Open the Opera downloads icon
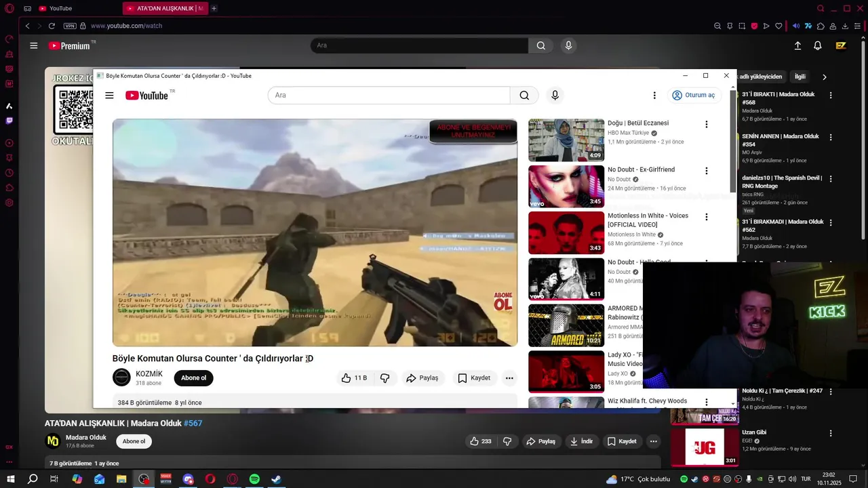The width and height of the screenshot is (868, 488). coord(845,26)
